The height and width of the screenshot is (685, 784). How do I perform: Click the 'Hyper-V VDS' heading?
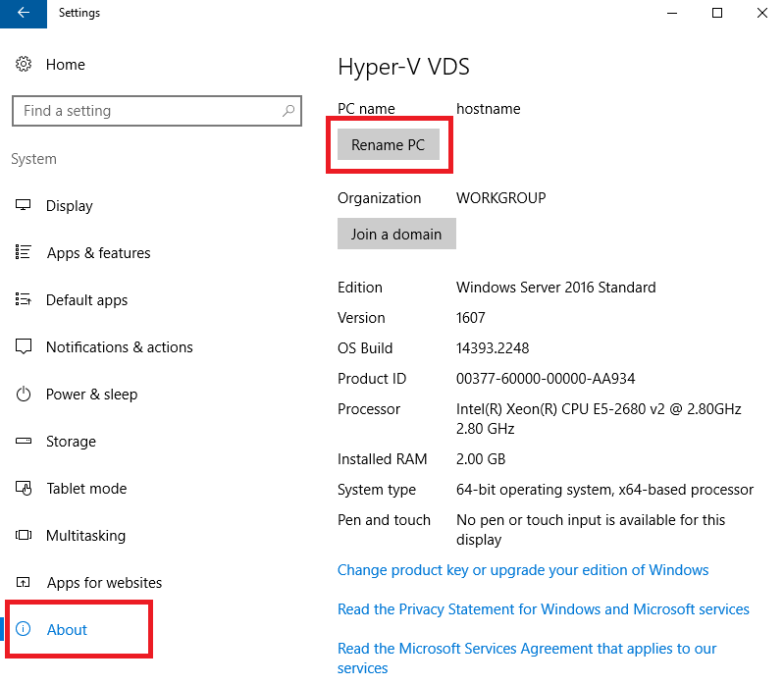coord(404,67)
